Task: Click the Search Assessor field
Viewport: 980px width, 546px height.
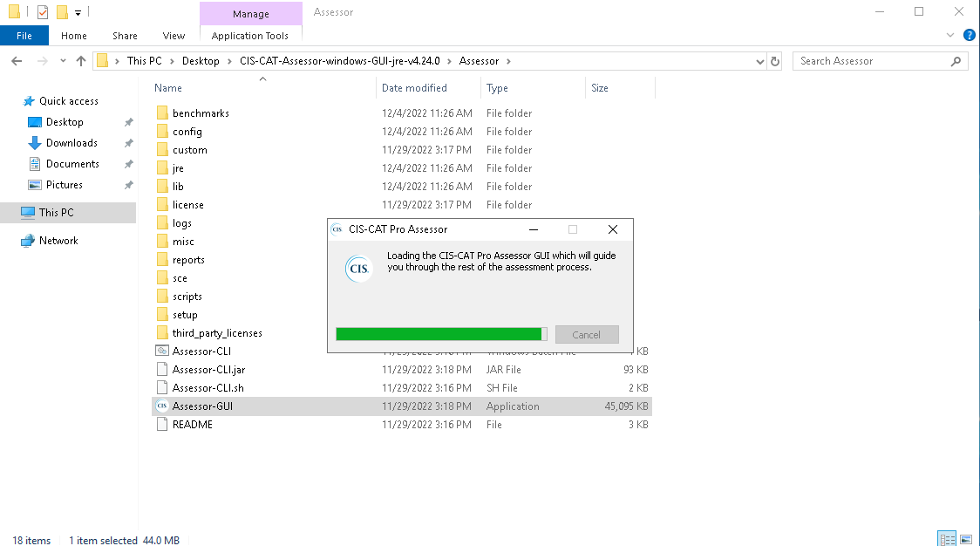Action: click(880, 61)
